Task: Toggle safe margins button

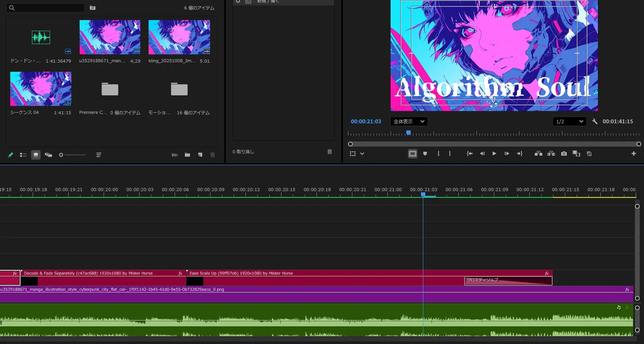Action: [x=413, y=153]
